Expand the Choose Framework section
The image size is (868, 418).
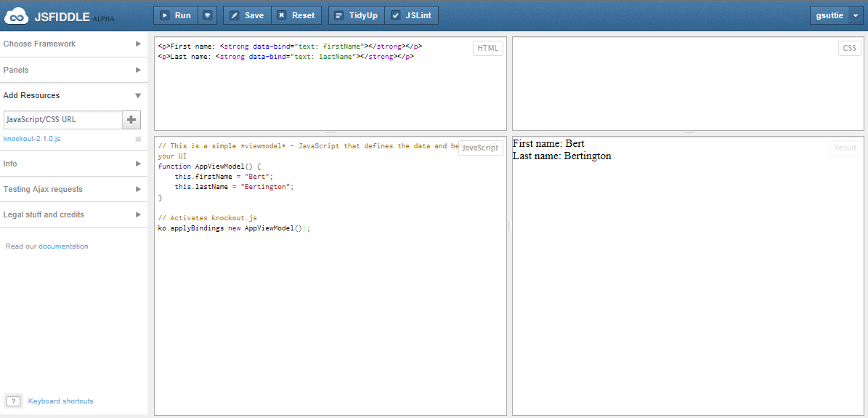[73, 44]
